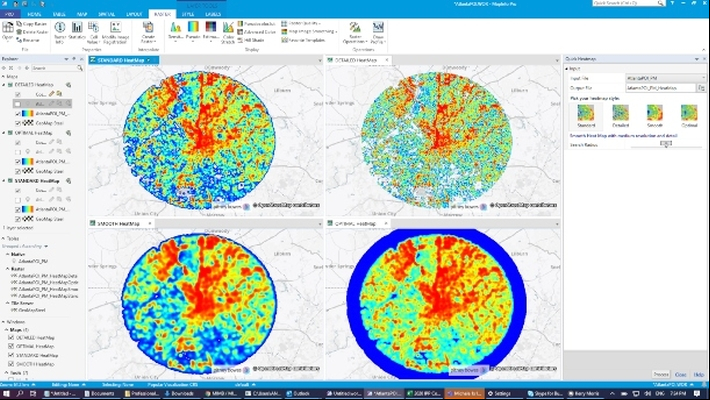Image resolution: width=710 pixels, height=400 pixels.
Task: Click Copy Raster in File group
Action: point(31,24)
